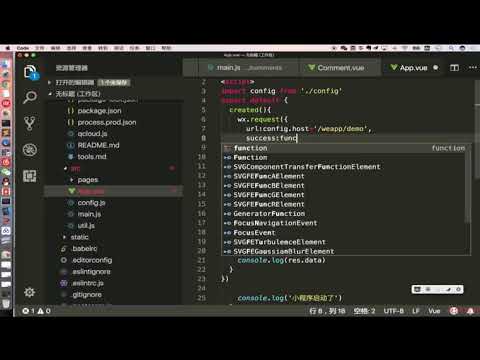Open the editor's more actions ellipsis
The width and height of the screenshot is (480, 360).
(473, 68)
